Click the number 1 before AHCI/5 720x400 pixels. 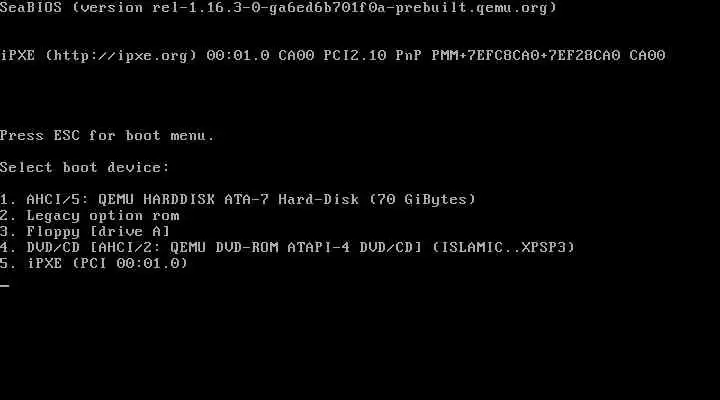pos(5,200)
